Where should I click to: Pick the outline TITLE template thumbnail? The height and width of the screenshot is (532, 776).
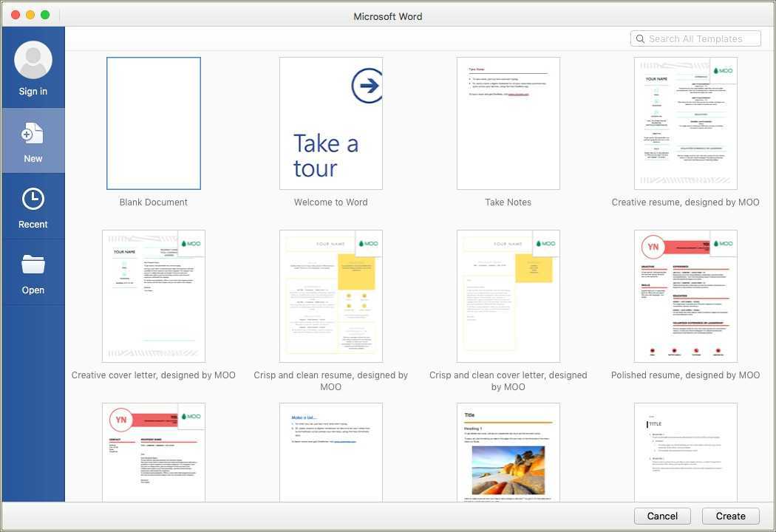pyautogui.click(x=685, y=452)
